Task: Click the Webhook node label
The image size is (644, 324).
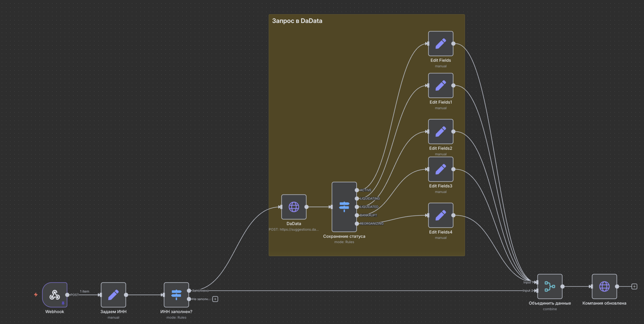Action: (55, 312)
